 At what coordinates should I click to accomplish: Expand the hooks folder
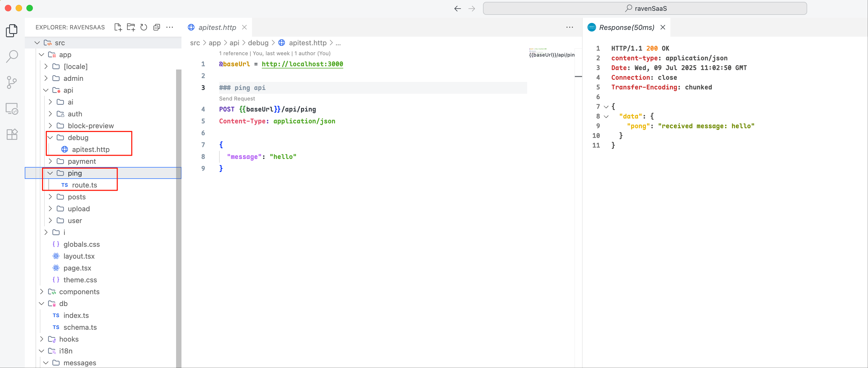(42, 339)
